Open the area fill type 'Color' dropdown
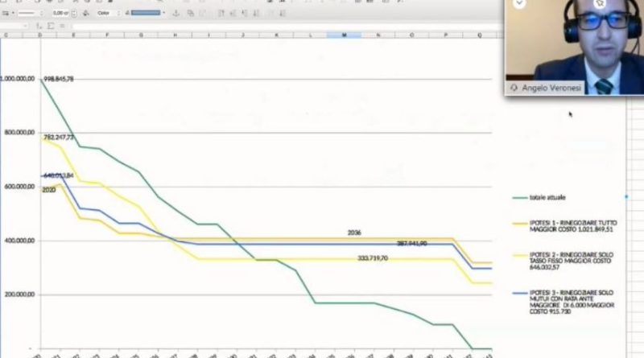This screenshot has height=358, width=644. pyautogui.click(x=108, y=13)
